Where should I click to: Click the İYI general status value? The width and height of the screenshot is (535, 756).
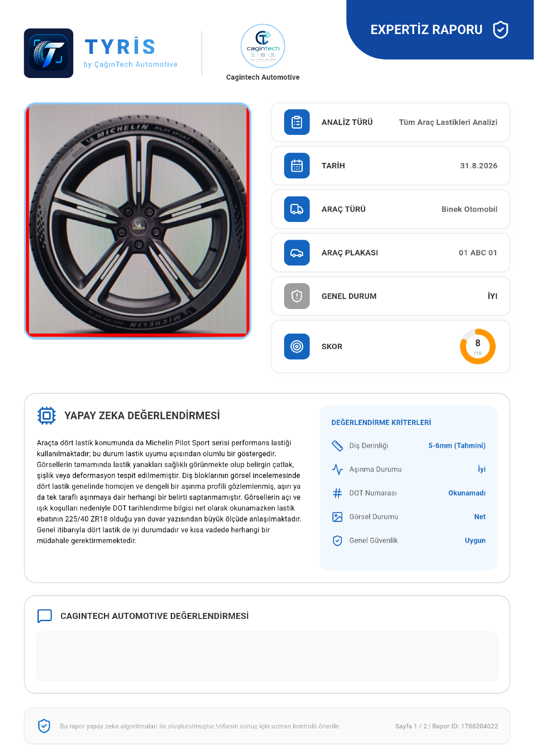[x=492, y=296]
